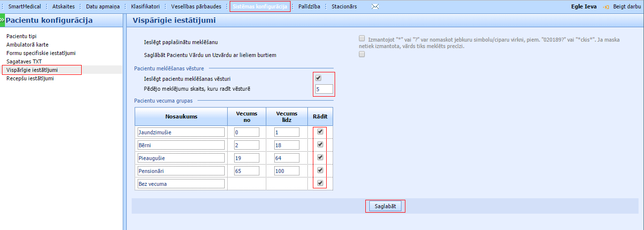Image resolution: width=644 pixels, height=230 pixels.
Task: Open the Sistēmas konfigurācija menu
Action: pos(260,7)
